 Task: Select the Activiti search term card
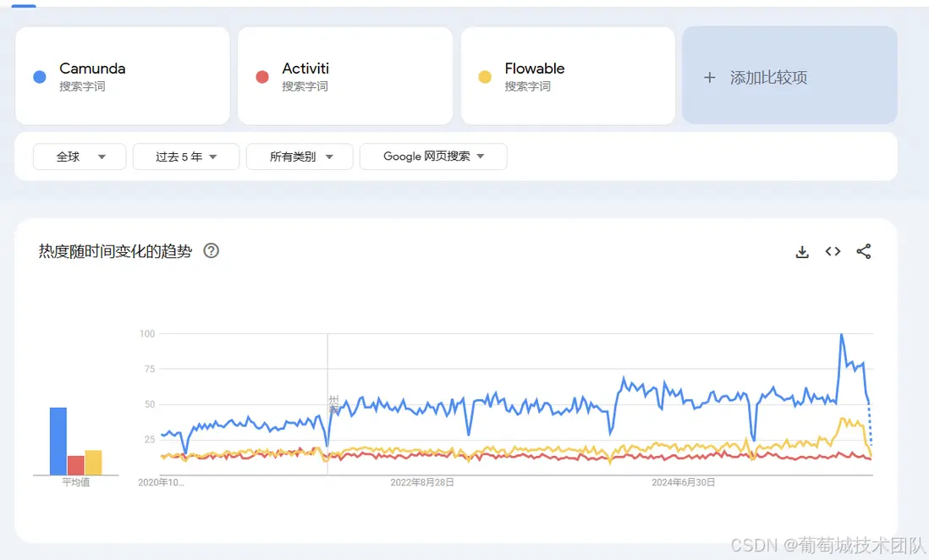344,75
